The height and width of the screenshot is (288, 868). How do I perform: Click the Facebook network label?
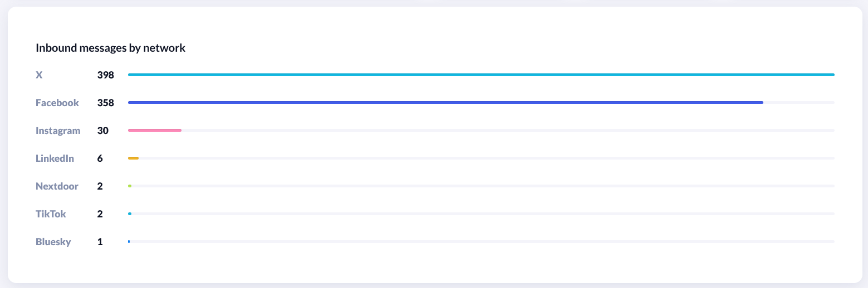coord(57,103)
